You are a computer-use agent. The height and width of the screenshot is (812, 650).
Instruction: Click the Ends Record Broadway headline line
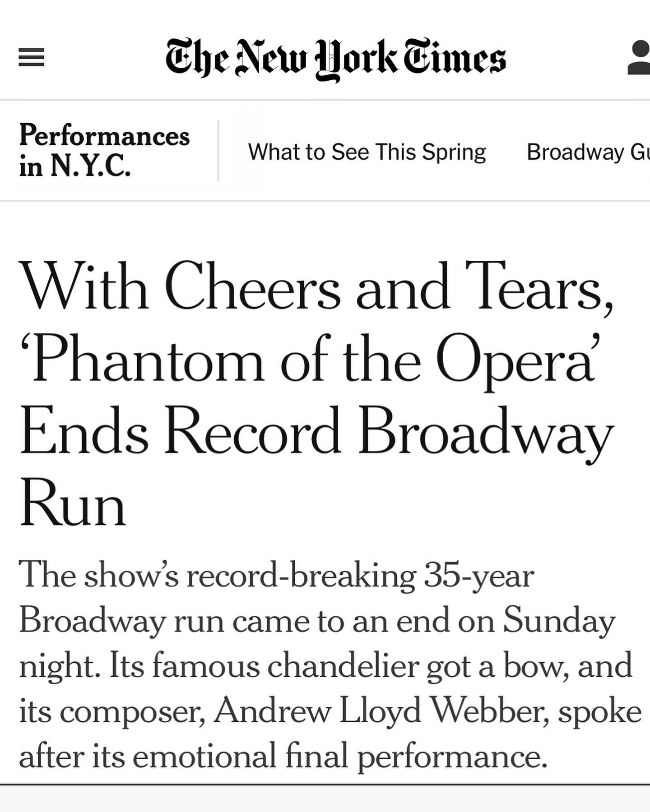point(316,431)
